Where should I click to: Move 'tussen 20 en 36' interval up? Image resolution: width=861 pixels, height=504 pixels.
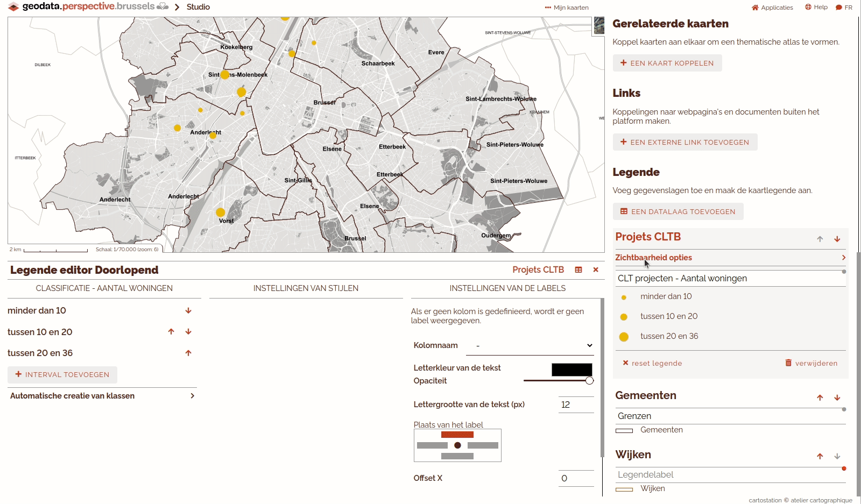pos(188,353)
